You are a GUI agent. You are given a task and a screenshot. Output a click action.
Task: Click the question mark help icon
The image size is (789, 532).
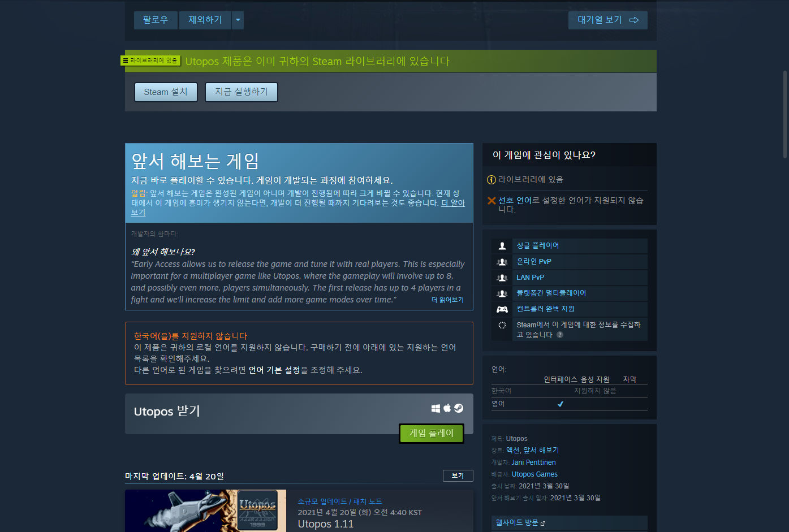click(559, 335)
